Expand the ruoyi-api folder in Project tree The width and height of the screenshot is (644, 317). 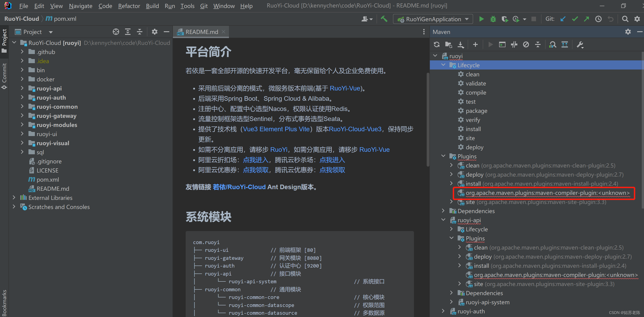coord(22,88)
